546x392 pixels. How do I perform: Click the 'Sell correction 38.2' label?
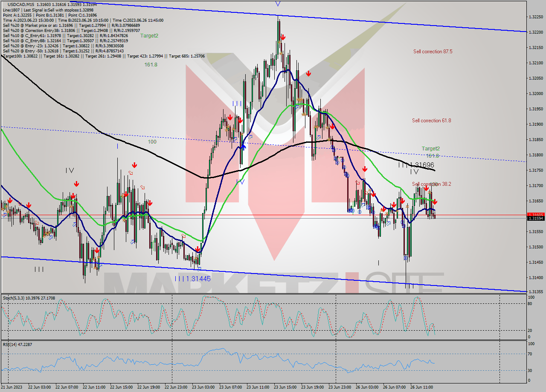point(431,184)
